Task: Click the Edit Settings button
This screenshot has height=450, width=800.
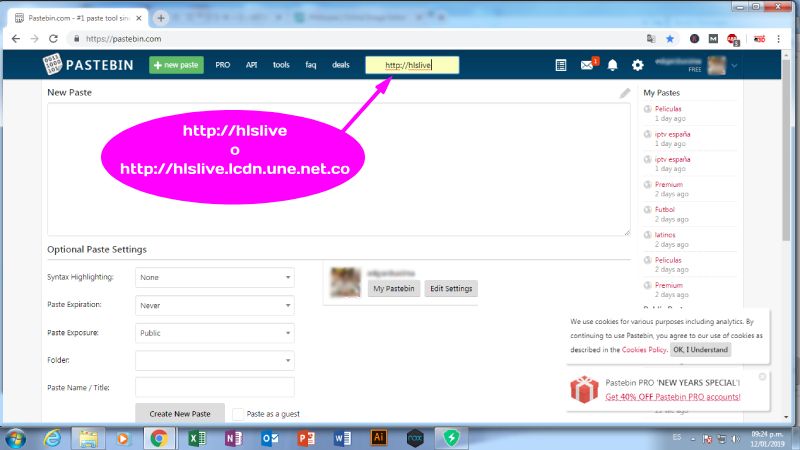Action: click(451, 288)
